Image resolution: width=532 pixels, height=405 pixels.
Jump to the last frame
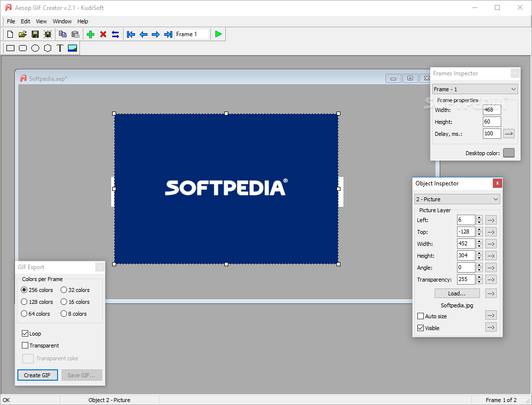tap(168, 34)
